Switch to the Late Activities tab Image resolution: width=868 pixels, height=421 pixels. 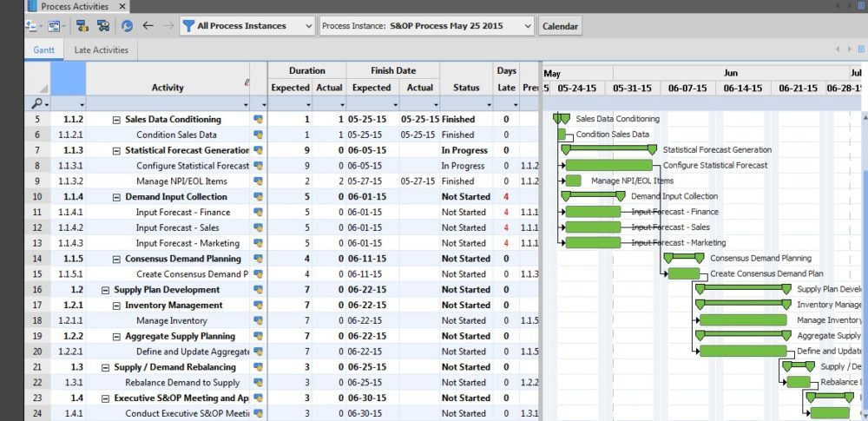[x=101, y=50]
